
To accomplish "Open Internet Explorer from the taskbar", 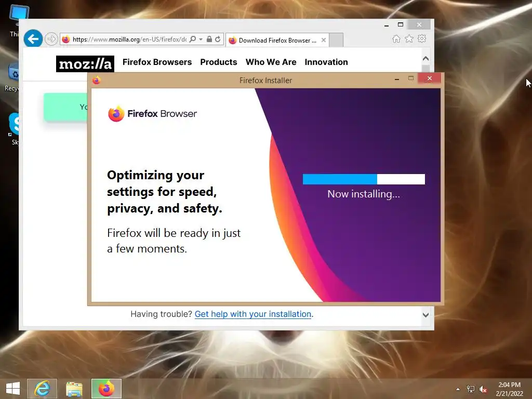I will tap(42, 389).
